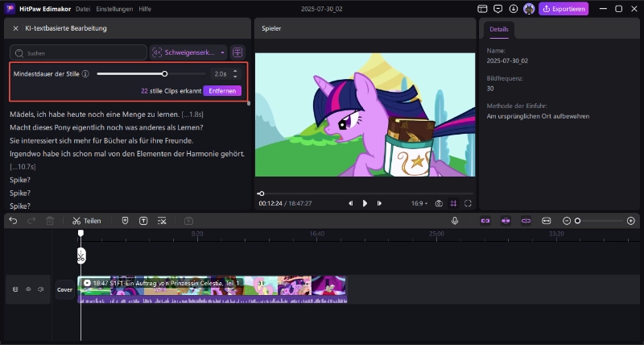This screenshot has width=644, height=345.
Task: Click the download icon in title bar
Action: (514, 9)
